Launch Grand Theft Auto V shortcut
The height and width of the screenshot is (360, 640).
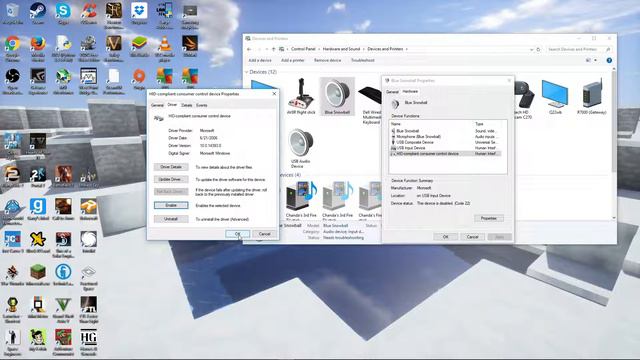[x=63, y=309]
